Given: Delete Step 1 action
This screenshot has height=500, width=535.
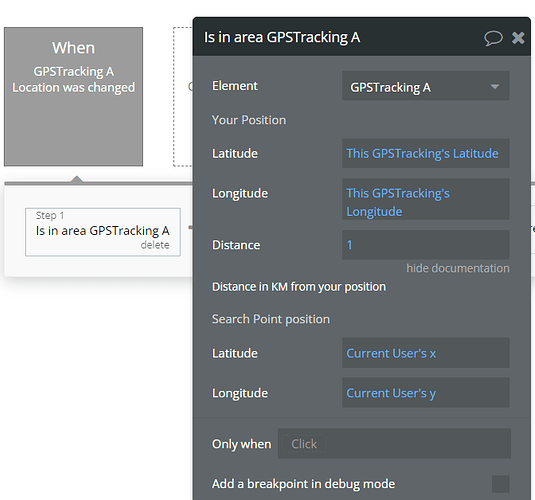Looking at the screenshot, I should 155,245.
